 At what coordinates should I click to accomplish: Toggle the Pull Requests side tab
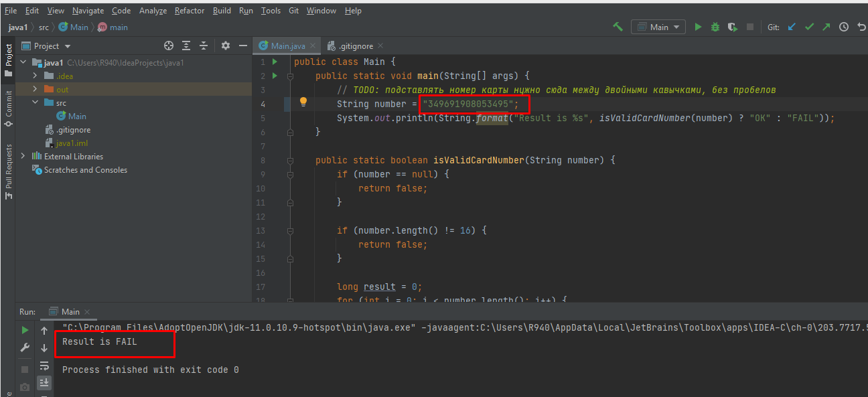click(8, 173)
